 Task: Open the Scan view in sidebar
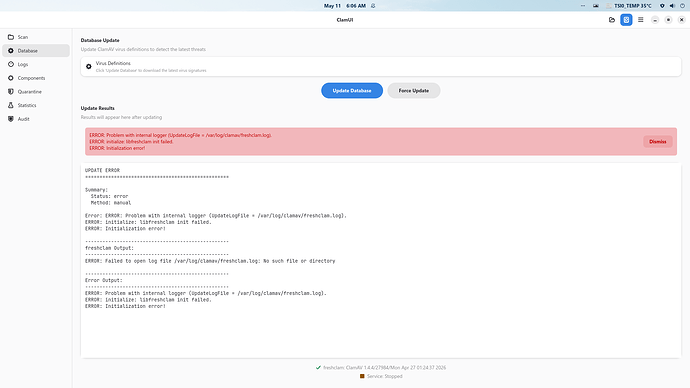[36, 37]
